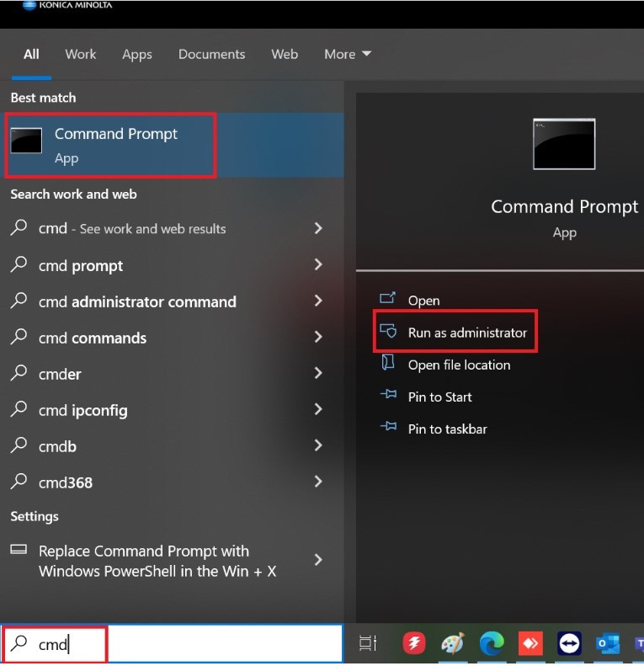This screenshot has width=644, height=666.
Task: Switch to the Web search tab
Action: click(x=285, y=54)
